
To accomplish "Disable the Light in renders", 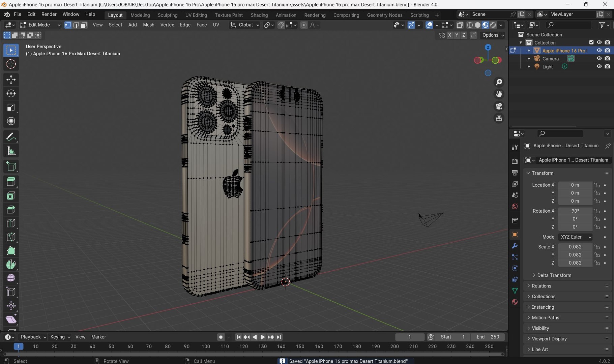I will (607, 66).
